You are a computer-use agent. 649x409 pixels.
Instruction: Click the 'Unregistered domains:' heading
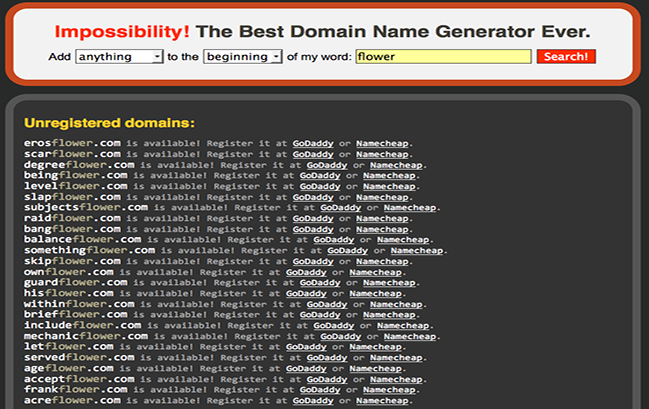click(x=109, y=123)
